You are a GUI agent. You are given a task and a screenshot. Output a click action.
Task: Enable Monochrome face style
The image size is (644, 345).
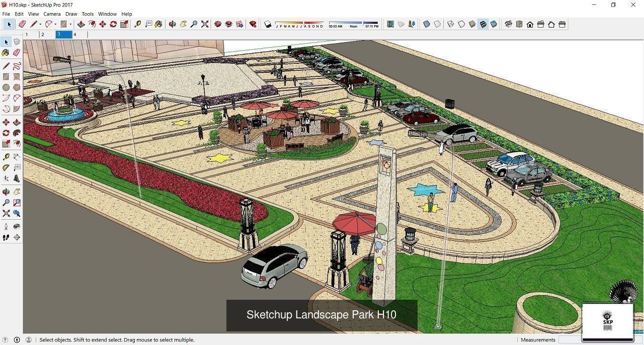pyautogui.click(x=494, y=24)
